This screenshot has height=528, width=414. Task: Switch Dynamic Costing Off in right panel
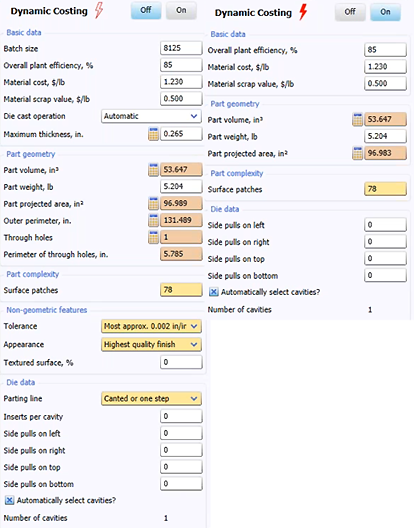[x=350, y=12]
